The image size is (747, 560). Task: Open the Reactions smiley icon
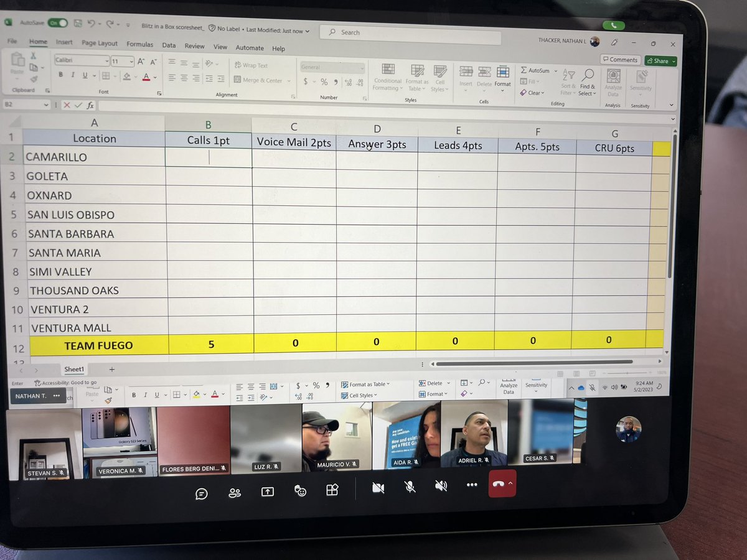[x=301, y=491]
